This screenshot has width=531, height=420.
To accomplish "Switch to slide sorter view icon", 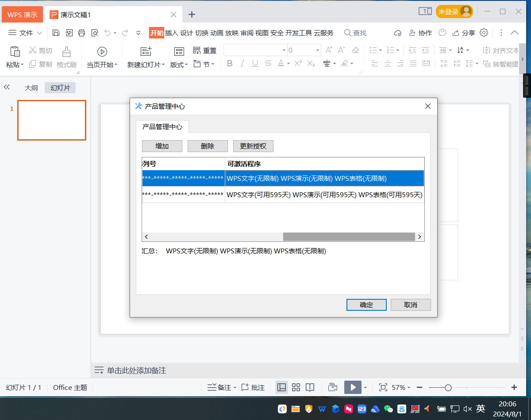I will point(296,387).
